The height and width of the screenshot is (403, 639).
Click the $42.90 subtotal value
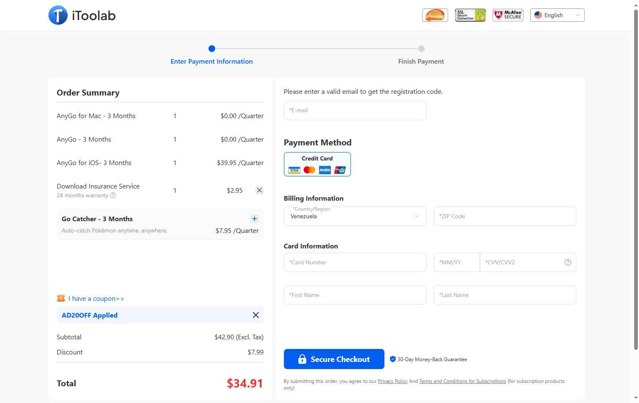[x=239, y=337]
